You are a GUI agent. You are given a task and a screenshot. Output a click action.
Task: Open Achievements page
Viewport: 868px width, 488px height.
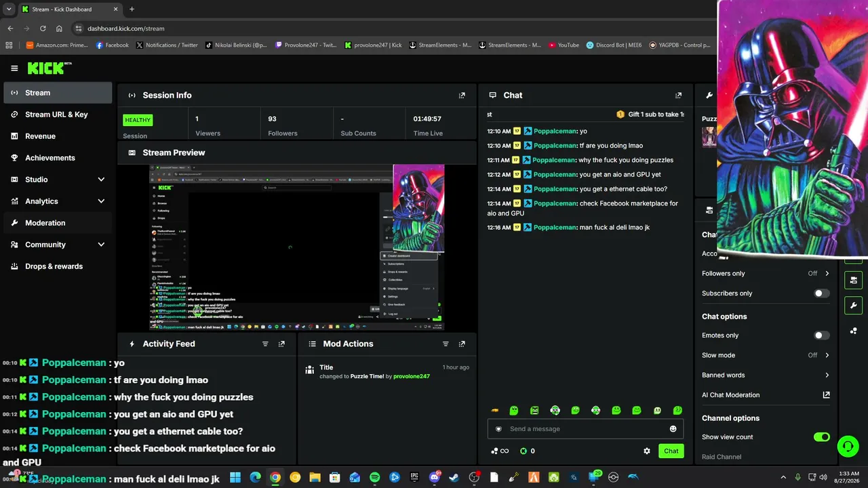tap(58, 158)
